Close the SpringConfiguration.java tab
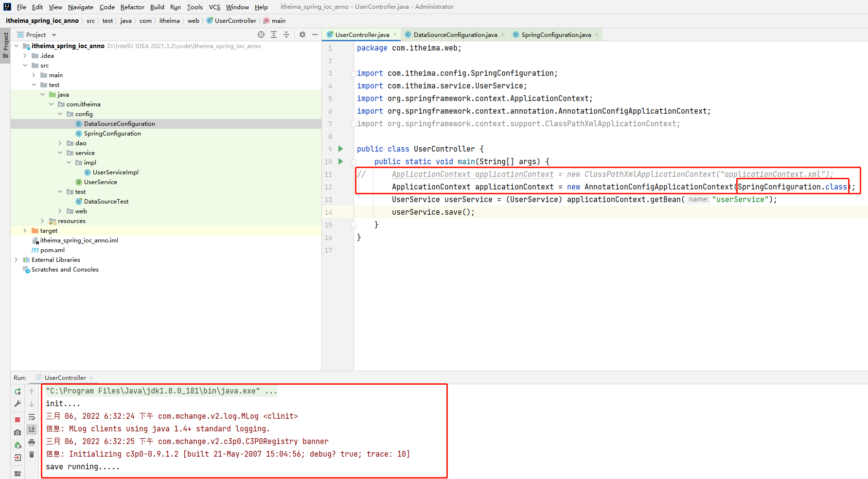 pos(597,34)
